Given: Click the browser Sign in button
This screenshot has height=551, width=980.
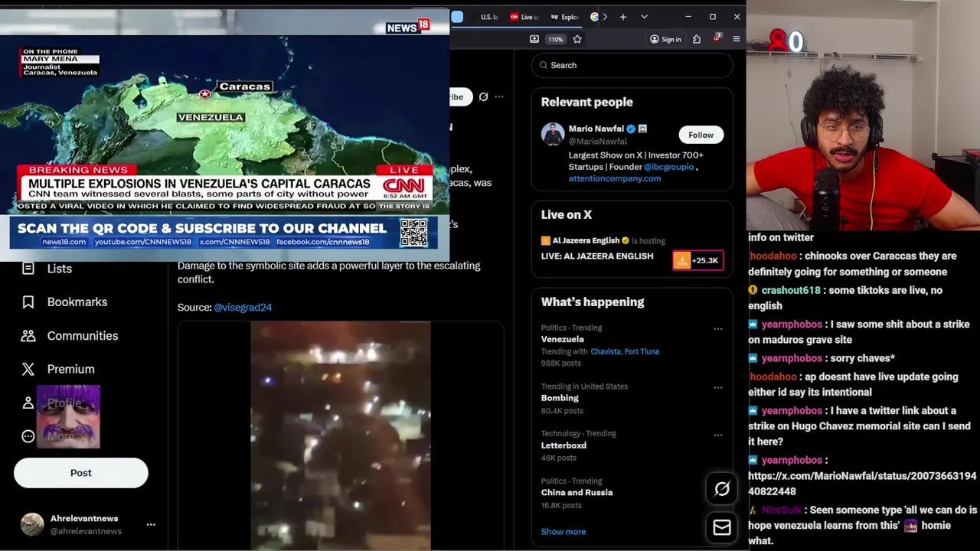Looking at the screenshot, I should coord(665,39).
